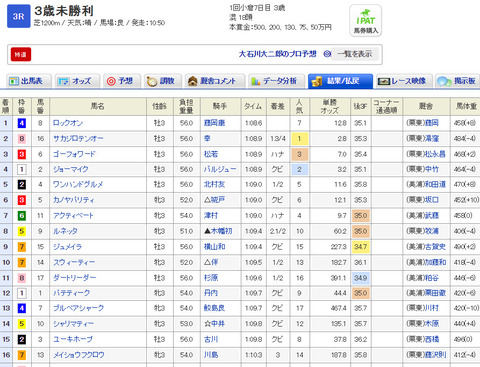Open the 出馬表 tab
480x367 pixels.
[x=29, y=81]
